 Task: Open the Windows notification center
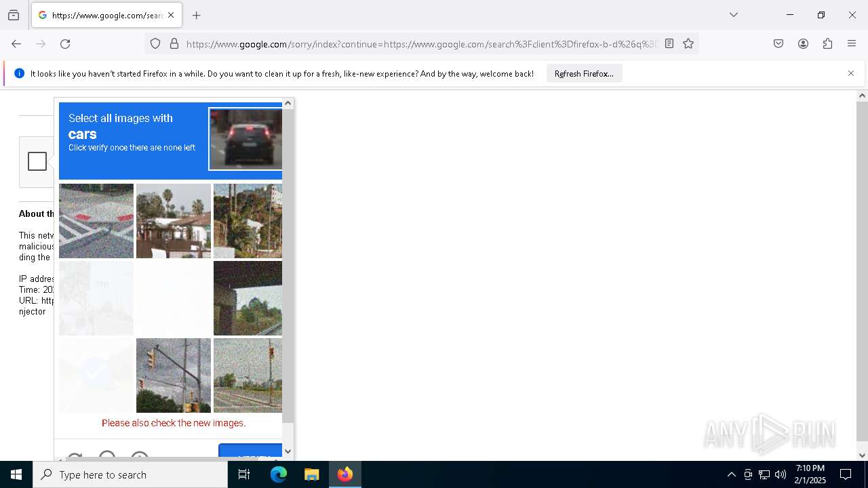pyautogui.click(x=846, y=474)
